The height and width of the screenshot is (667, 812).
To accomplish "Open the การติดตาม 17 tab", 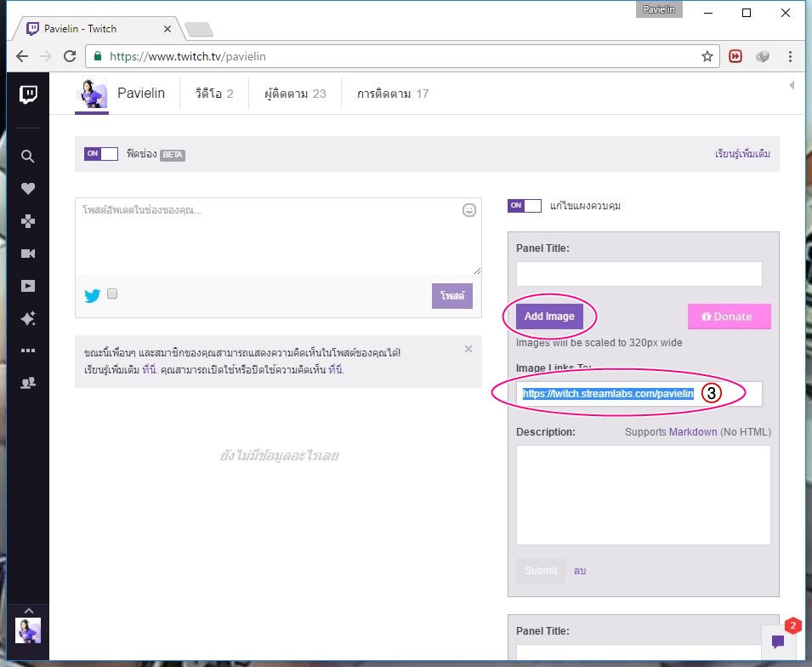I will point(393,94).
